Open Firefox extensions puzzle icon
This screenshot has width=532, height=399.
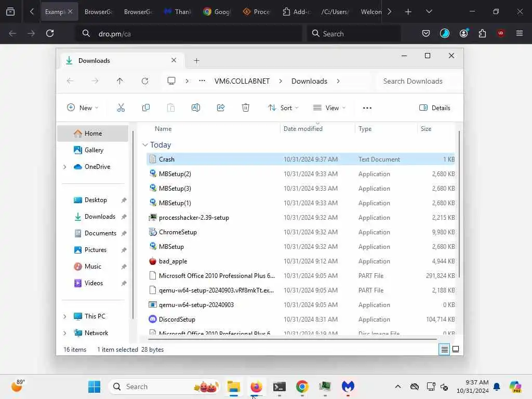click(x=482, y=33)
